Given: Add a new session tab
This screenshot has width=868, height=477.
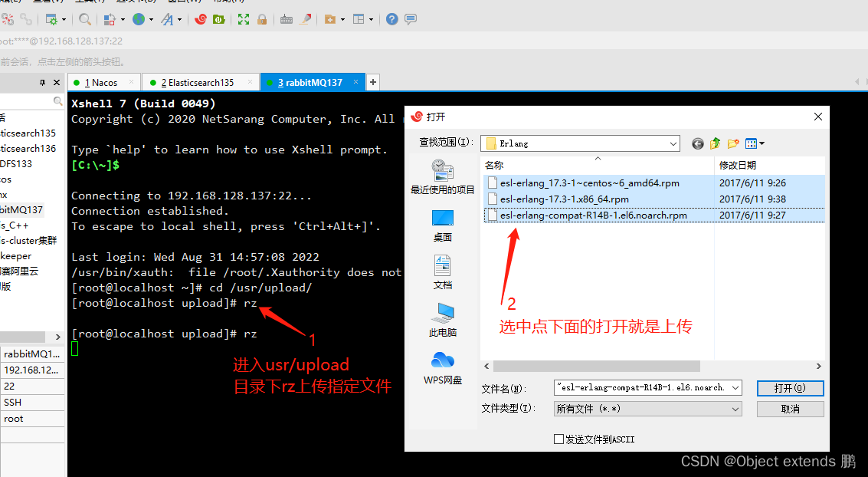Looking at the screenshot, I should 373,83.
